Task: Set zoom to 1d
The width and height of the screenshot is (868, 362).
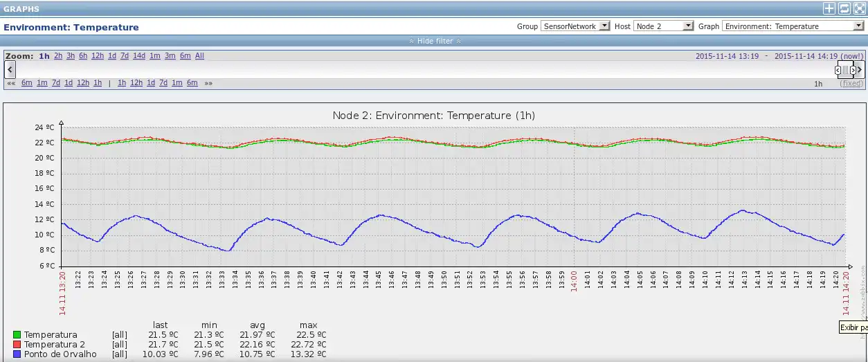Action: tap(112, 56)
